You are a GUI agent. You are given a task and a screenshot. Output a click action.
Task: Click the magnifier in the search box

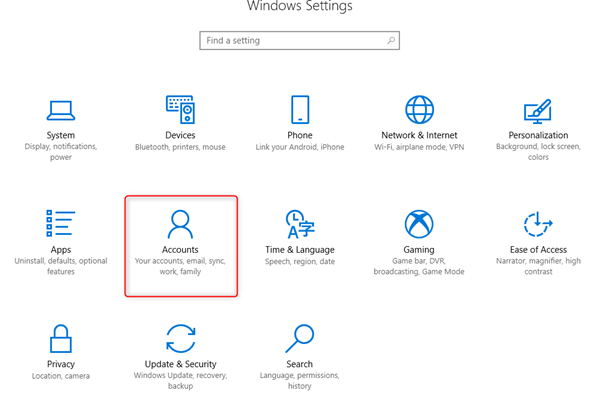(391, 41)
